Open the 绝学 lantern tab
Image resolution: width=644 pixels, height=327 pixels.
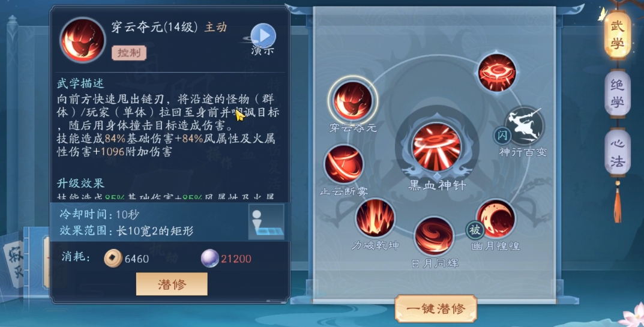618,93
